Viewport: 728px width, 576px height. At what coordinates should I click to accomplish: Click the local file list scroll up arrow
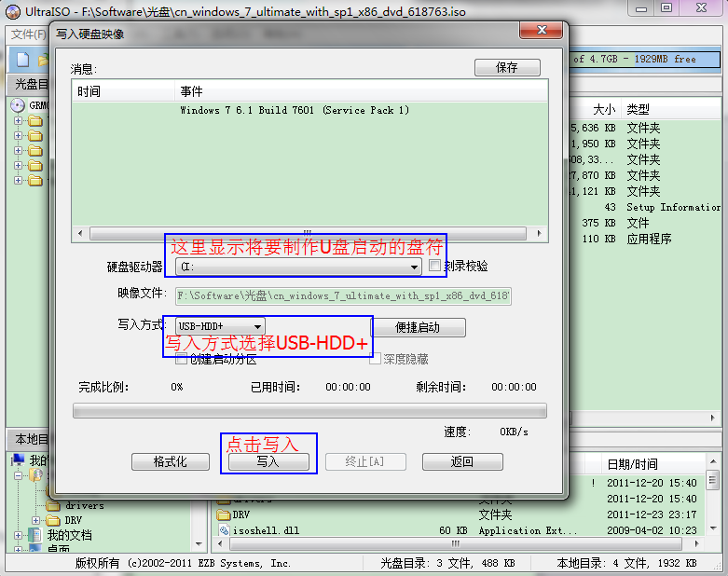point(713,460)
